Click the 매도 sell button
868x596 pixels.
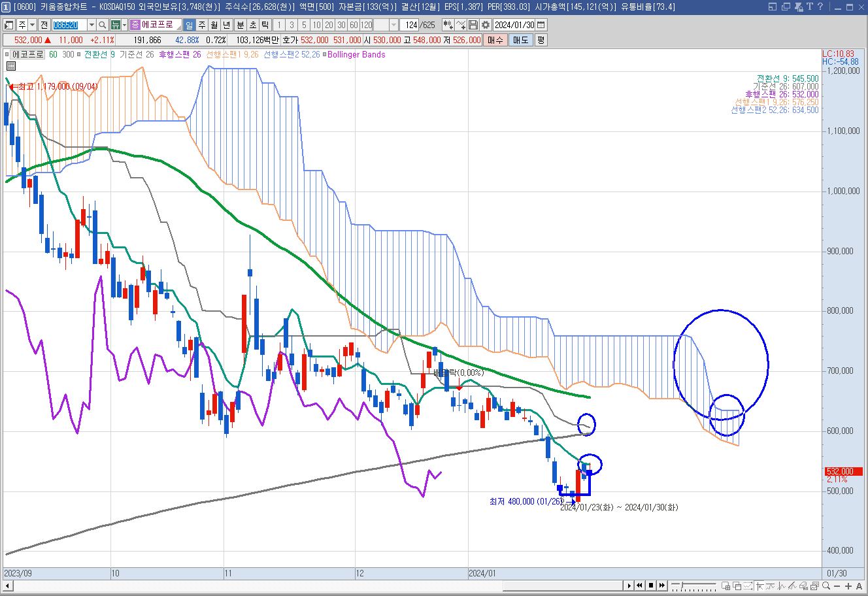click(520, 40)
